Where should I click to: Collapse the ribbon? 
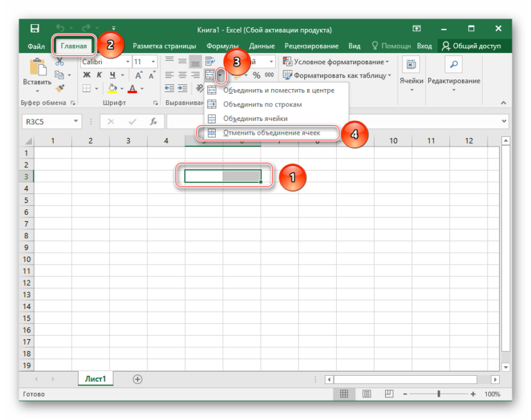503,103
